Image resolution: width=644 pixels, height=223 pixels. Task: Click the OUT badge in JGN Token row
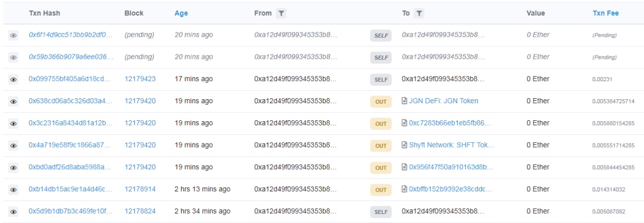381,102
